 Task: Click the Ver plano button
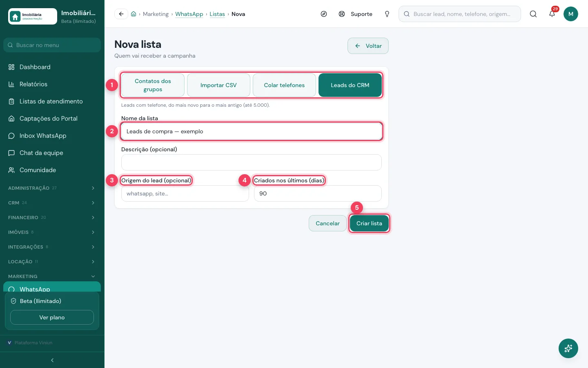(x=52, y=317)
